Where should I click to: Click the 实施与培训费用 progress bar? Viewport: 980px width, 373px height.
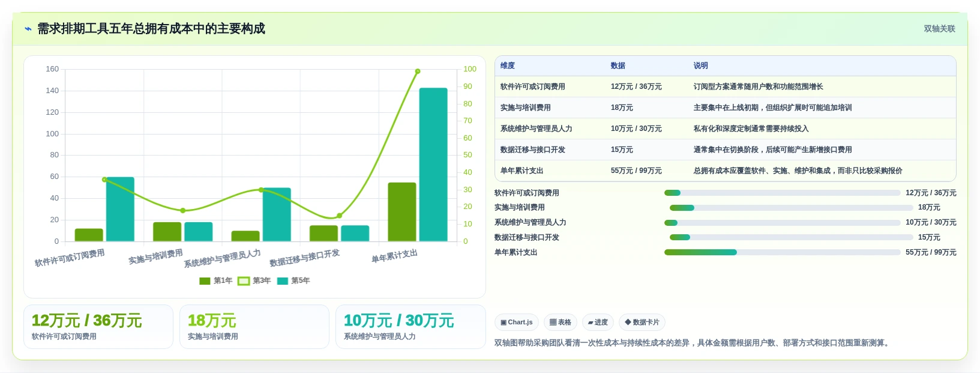[791, 208]
